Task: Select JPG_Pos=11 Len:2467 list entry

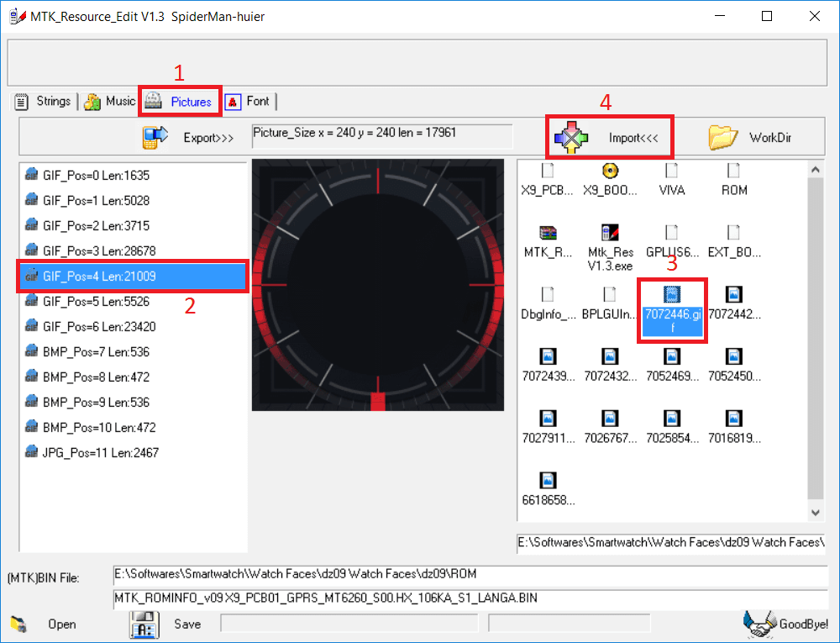Action: click(x=100, y=452)
